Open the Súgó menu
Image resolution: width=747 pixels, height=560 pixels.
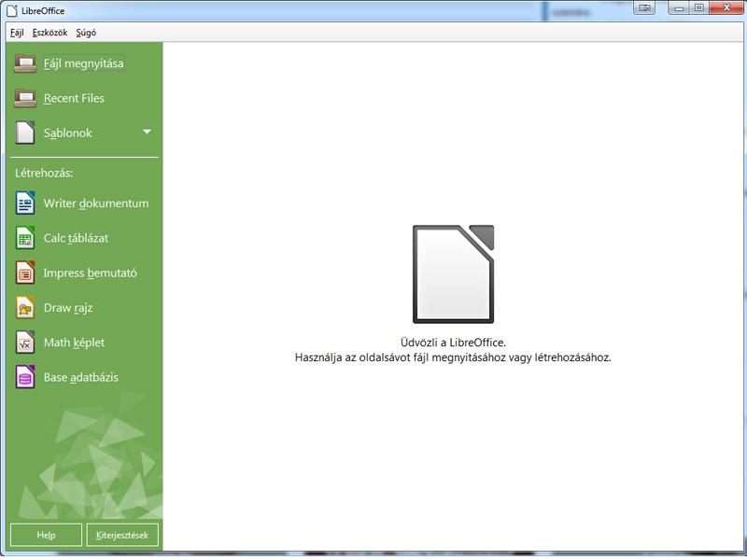(86, 33)
